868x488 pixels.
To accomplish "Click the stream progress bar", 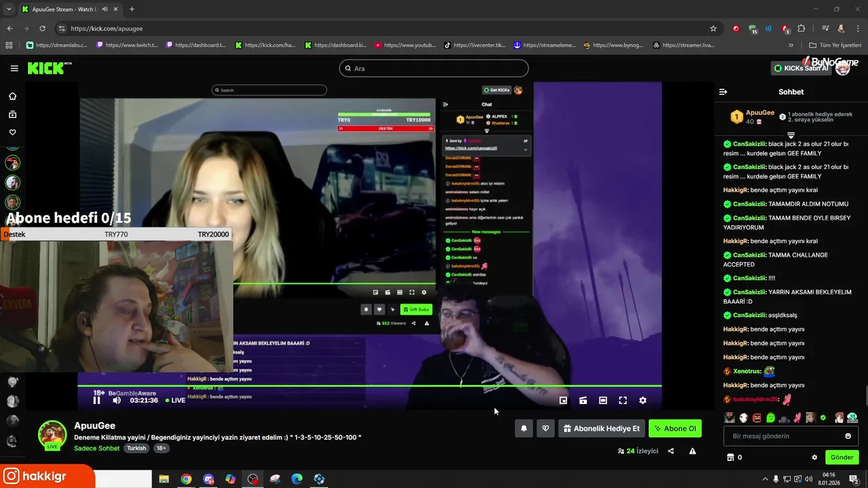I will click(370, 386).
